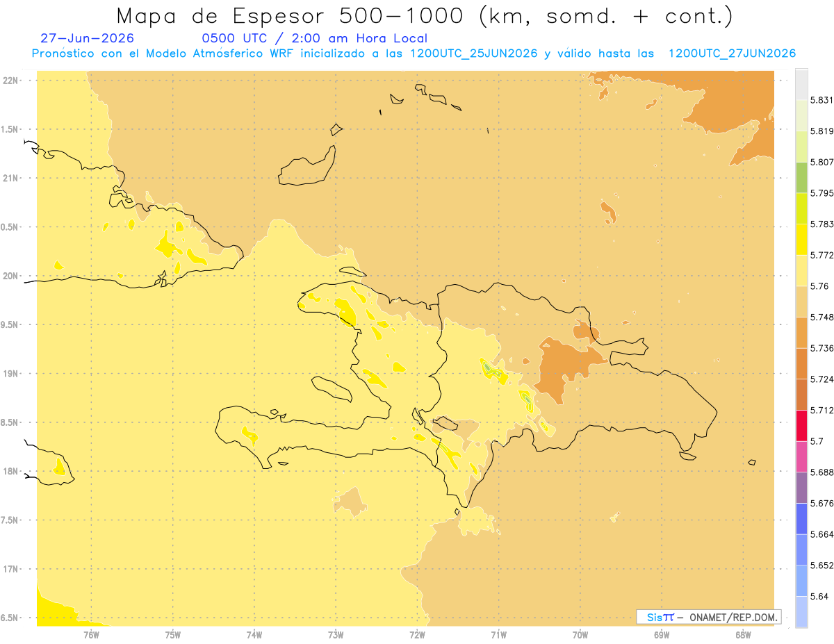Click the "19N" latitude label
The width and height of the screenshot is (834, 644).
click(10, 373)
